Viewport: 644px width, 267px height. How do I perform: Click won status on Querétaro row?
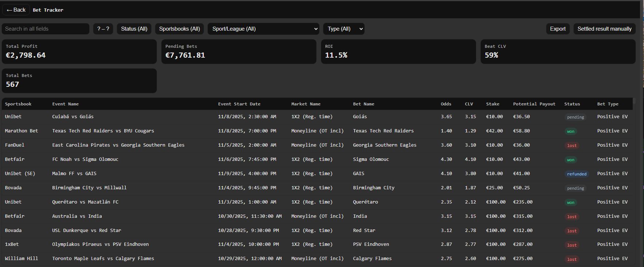point(570,202)
